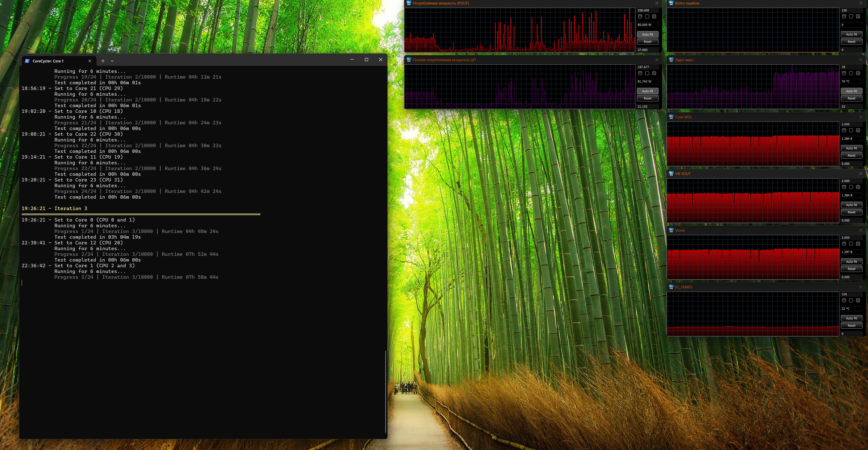Toggle first checkbox in POUT power graph

click(640, 16)
